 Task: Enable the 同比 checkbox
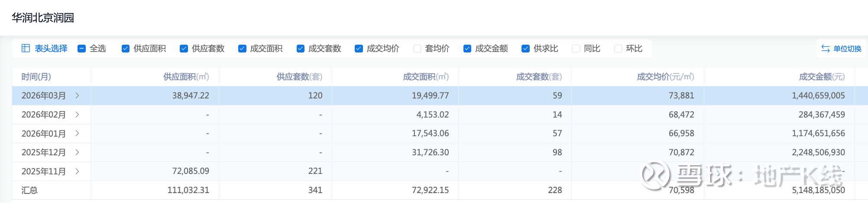click(576, 49)
